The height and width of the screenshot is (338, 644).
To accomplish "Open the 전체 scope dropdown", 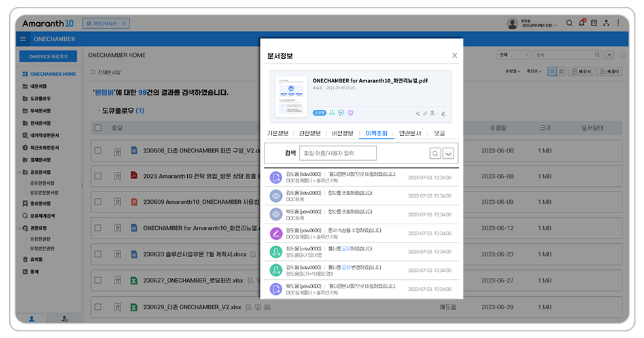I will coord(514,55).
